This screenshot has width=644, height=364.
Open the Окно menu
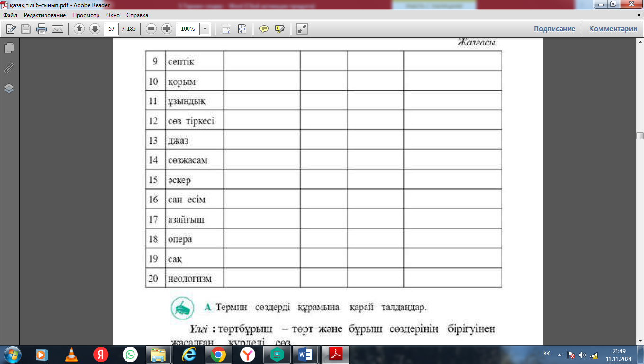coord(113,15)
